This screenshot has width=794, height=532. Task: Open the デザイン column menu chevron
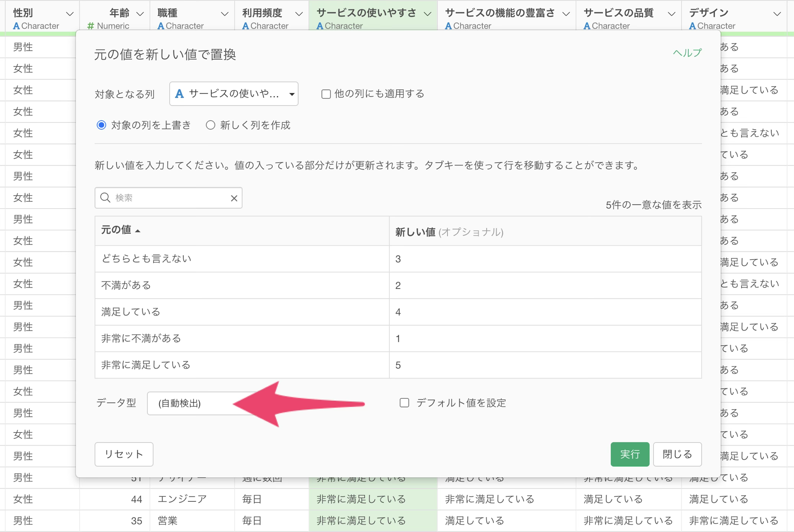click(777, 14)
